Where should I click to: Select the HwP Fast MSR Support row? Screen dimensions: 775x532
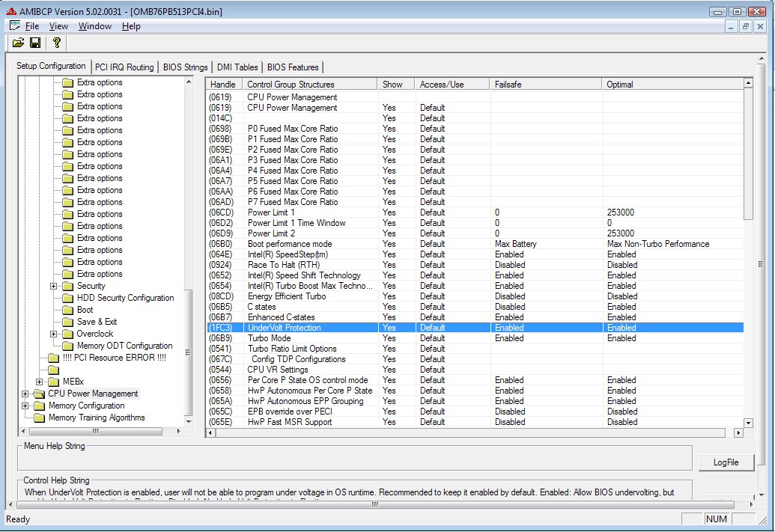475,422
